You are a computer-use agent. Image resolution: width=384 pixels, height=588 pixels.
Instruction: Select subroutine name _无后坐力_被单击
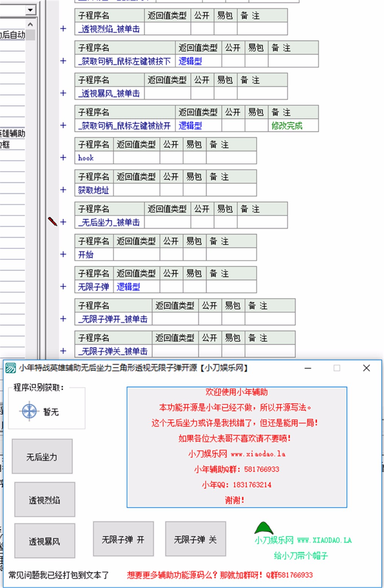tap(109, 222)
